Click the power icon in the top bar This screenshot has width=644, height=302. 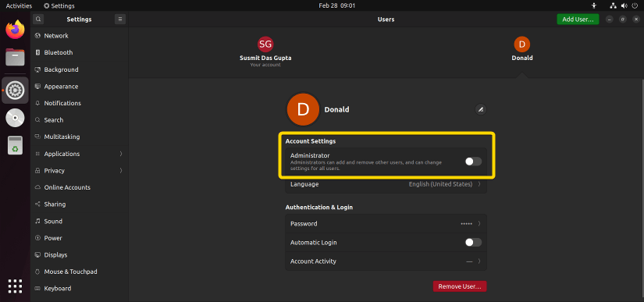pos(635,5)
